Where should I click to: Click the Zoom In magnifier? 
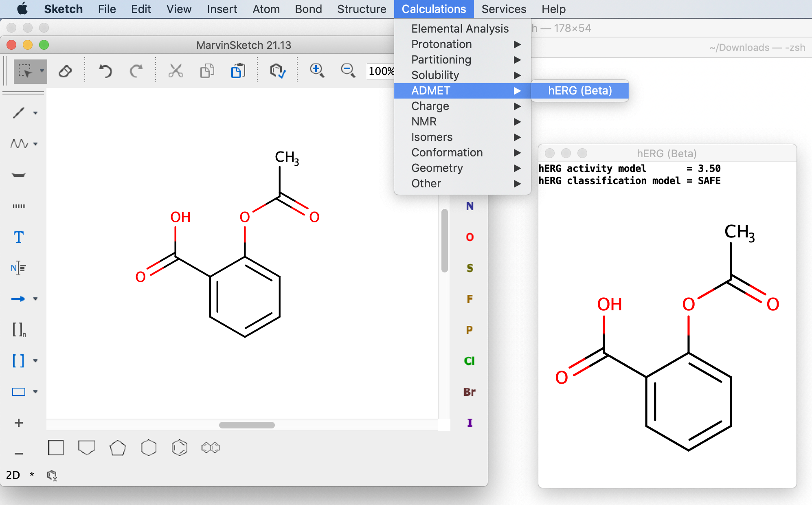317,70
